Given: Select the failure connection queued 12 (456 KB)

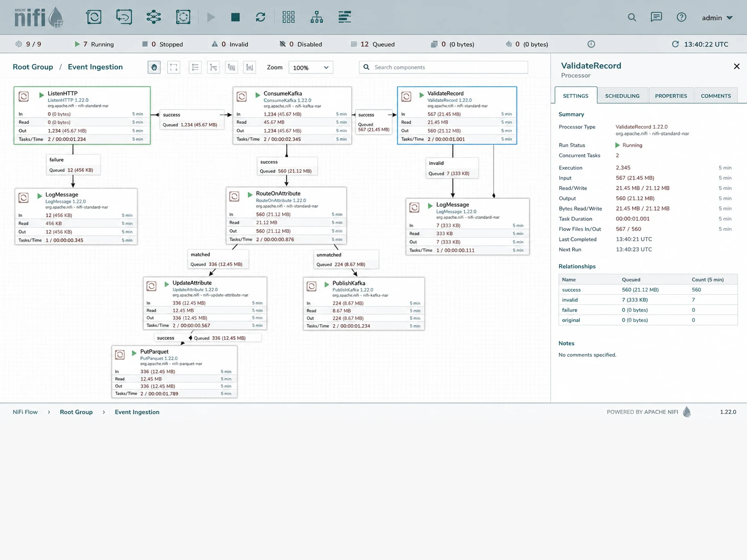Looking at the screenshot, I should click(73, 165).
